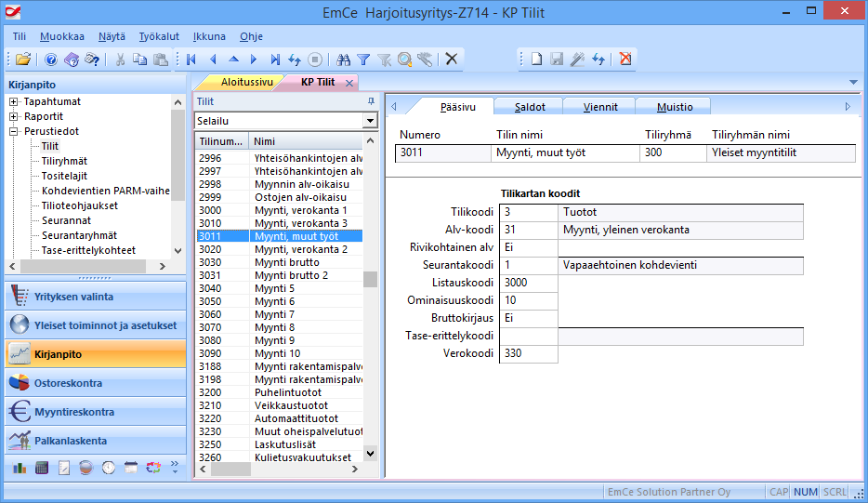
Task: Open the tab list dropdown arrow at right
Action: tap(854, 83)
